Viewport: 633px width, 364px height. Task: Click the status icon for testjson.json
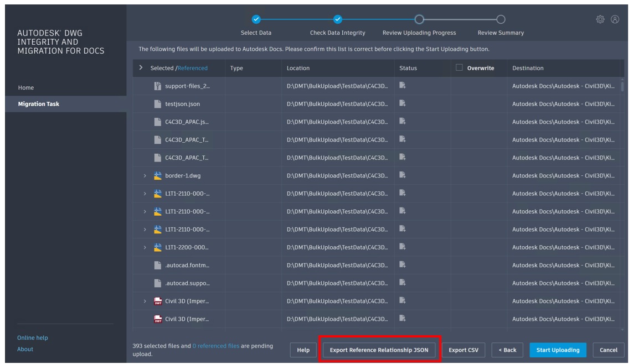point(402,103)
